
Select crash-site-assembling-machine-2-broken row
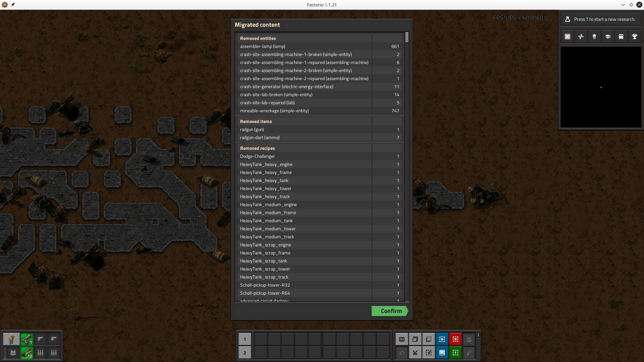point(320,71)
